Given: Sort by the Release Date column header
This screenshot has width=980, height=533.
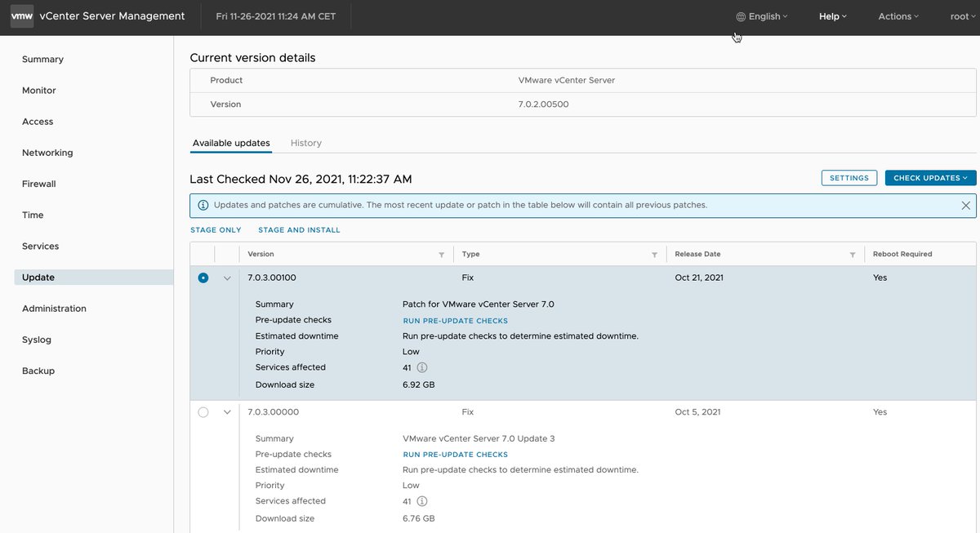Looking at the screenshot, I should coord(697,254).
